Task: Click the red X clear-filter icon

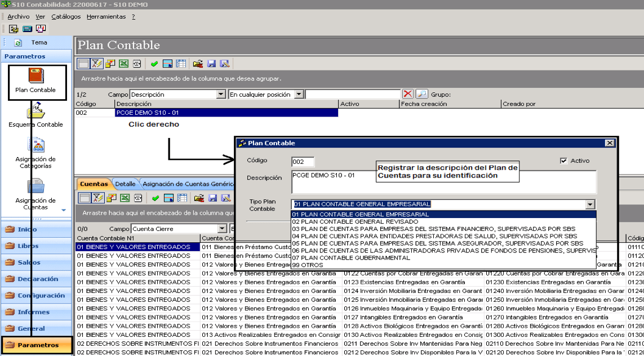Action: 407,94
